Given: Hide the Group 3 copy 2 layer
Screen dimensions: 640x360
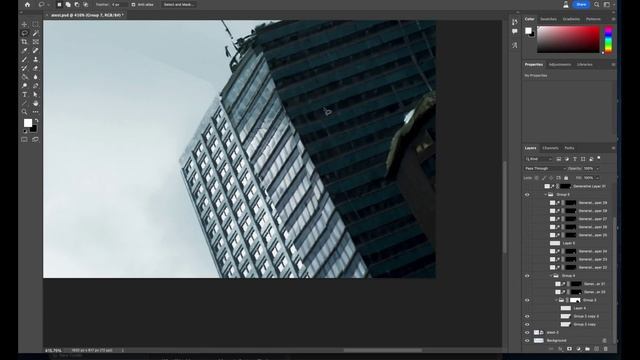Looking at the screenshot, I should click(527, 316).
